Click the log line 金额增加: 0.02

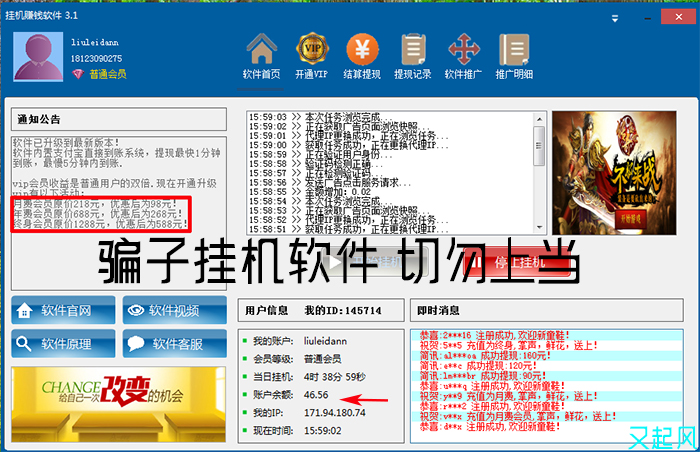[310, 192]
